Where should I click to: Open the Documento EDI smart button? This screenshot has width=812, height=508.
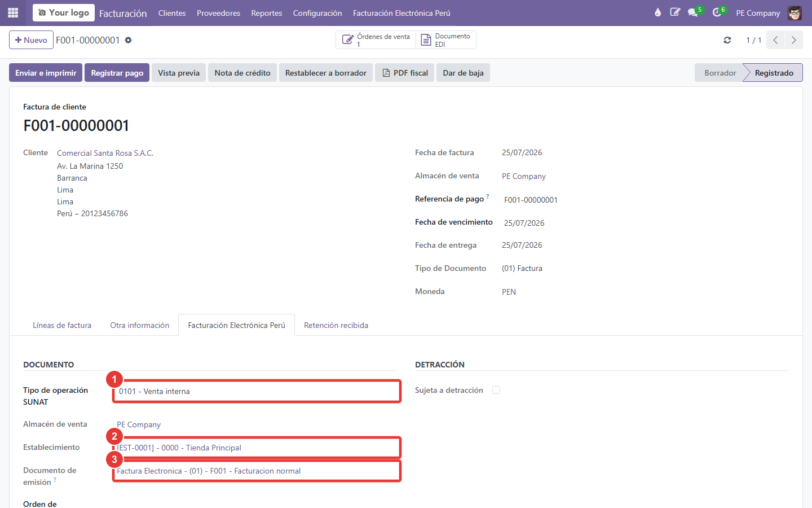tap(447, 40)
